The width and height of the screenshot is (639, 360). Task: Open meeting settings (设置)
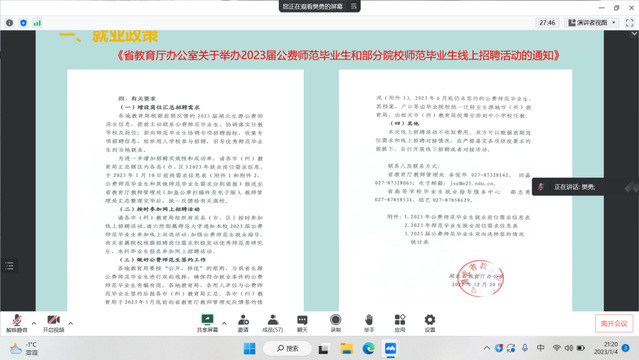point(430,324)
